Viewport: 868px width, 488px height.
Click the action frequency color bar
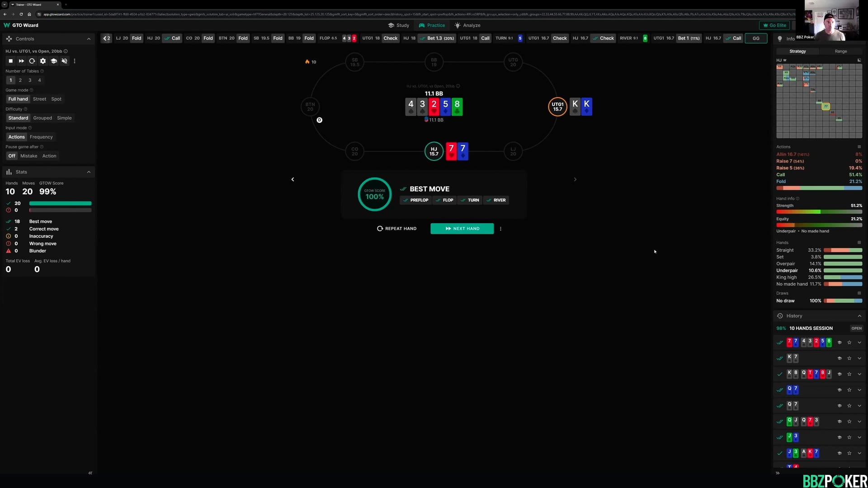(x=819, y=188)
